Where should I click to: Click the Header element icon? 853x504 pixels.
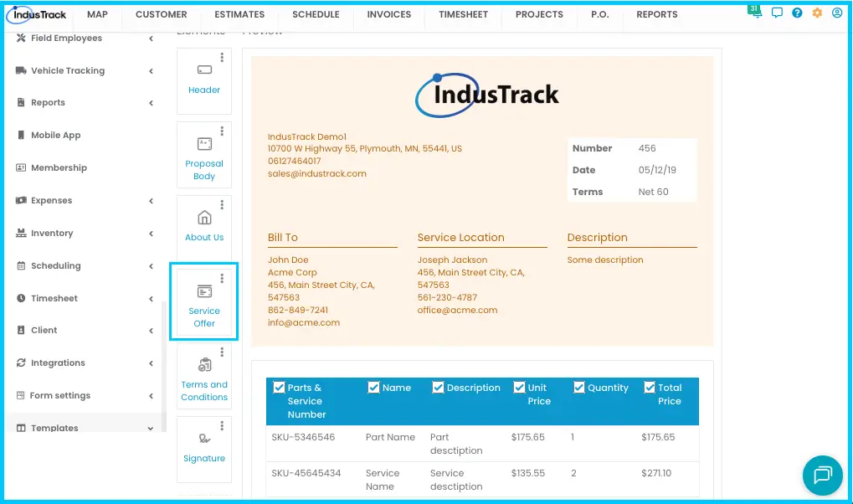pyautogui.click(x=204, y=69)
